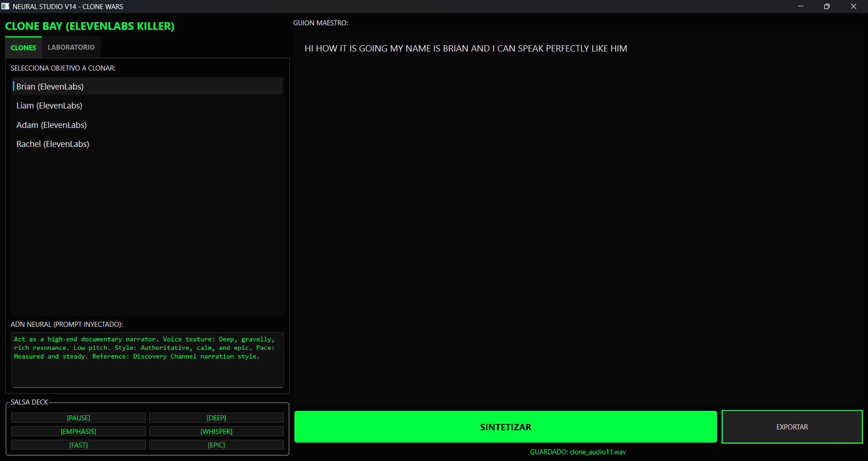Add the [WHISPER] tag

[216, 432]
